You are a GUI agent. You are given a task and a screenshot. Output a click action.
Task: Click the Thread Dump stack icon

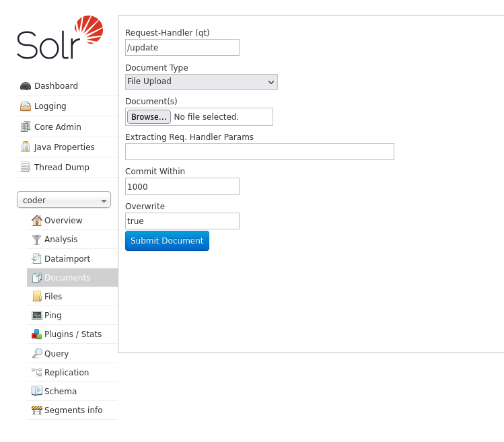click(x=26, y=168)
